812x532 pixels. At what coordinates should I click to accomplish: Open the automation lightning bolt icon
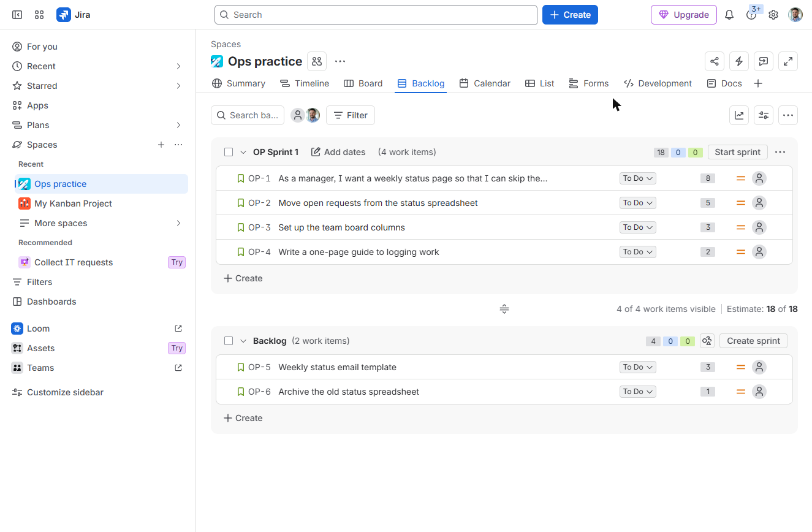[739, 61]
